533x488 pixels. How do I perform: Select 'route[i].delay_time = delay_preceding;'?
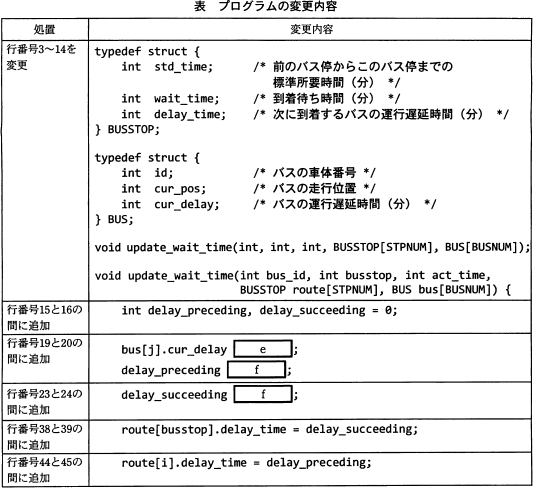(246, 463)
